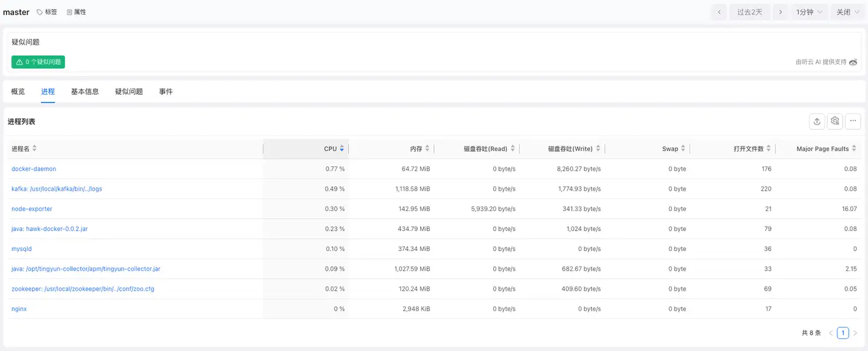Open the mysqld process link

pos(22,249)
